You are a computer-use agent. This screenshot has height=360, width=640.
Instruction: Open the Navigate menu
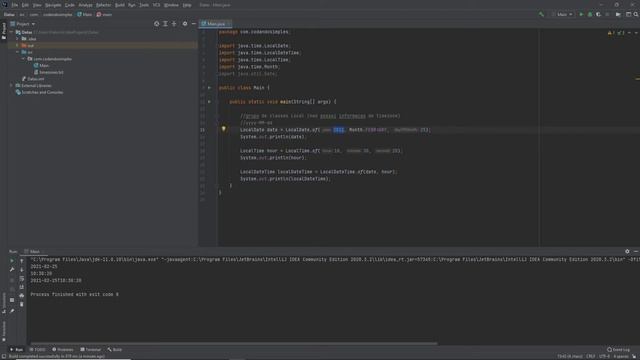(x=53, y=5)
